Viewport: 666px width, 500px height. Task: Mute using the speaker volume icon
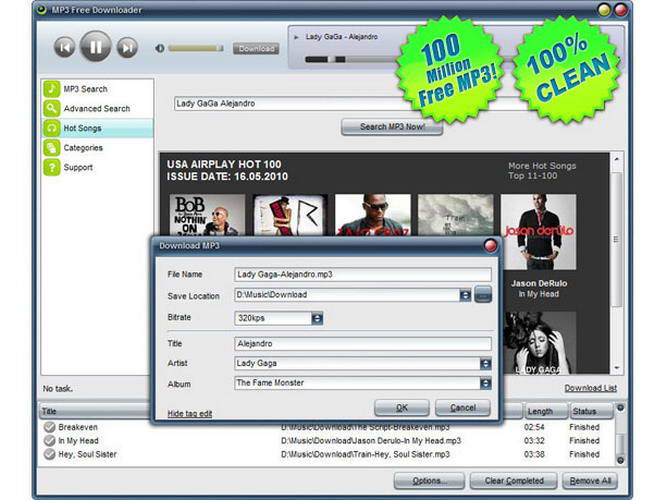point(160,48)
